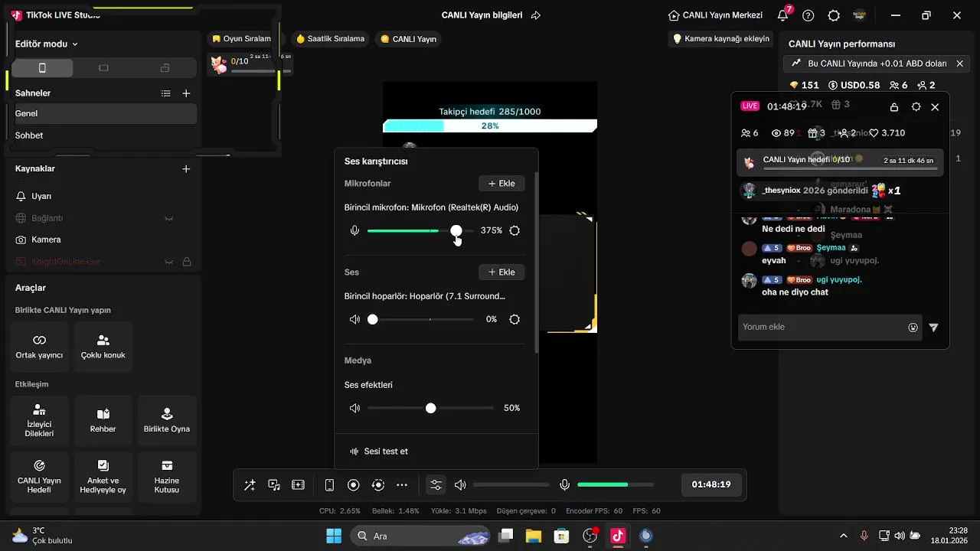Expand the Editör modu dropdown
Image resolution: width=980 pixels, height=551 pixels.
(46, 44)
